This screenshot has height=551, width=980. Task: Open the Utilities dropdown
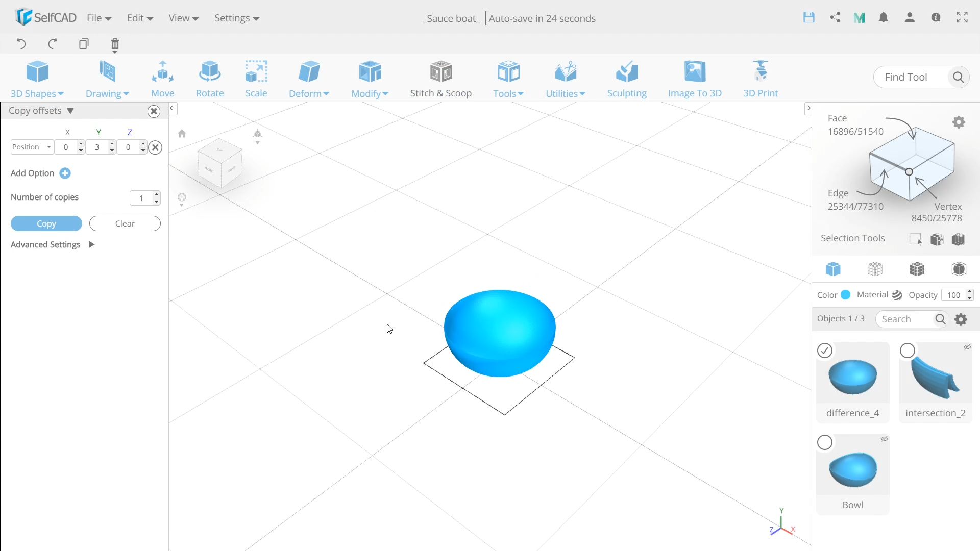(566, 79)
